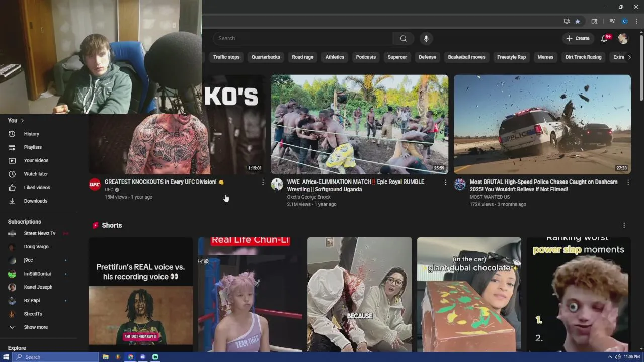Viewport: 644px width, 362px height.
Task: Click the YouTube search input field
Action: point(303,38)
